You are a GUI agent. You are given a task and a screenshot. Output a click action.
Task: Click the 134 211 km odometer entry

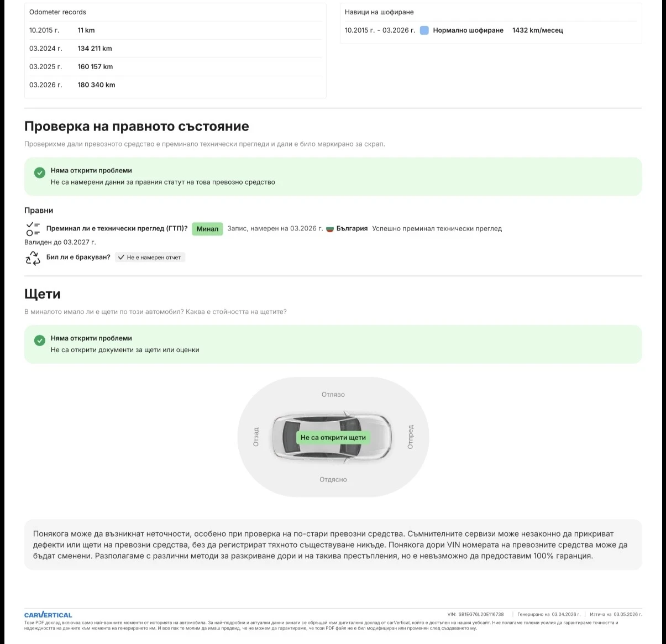(x=95, y=49)
